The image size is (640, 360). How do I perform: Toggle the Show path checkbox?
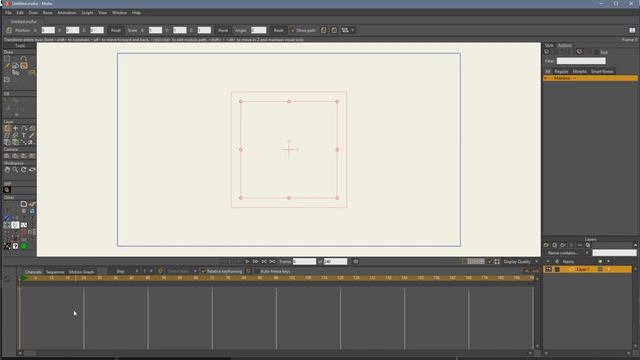(x=292, y=30)
